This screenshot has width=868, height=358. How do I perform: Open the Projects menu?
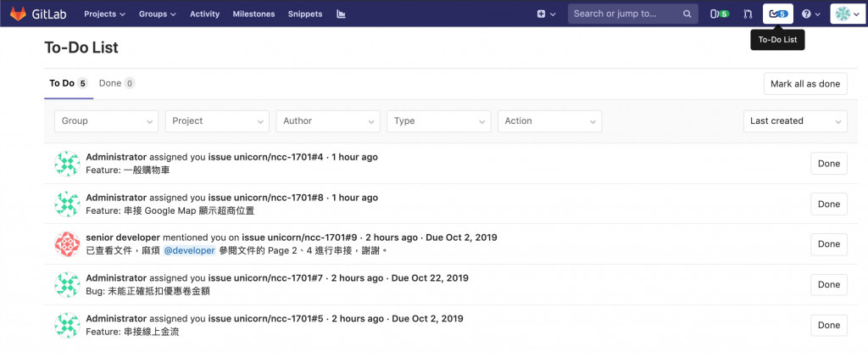[104, 14]
